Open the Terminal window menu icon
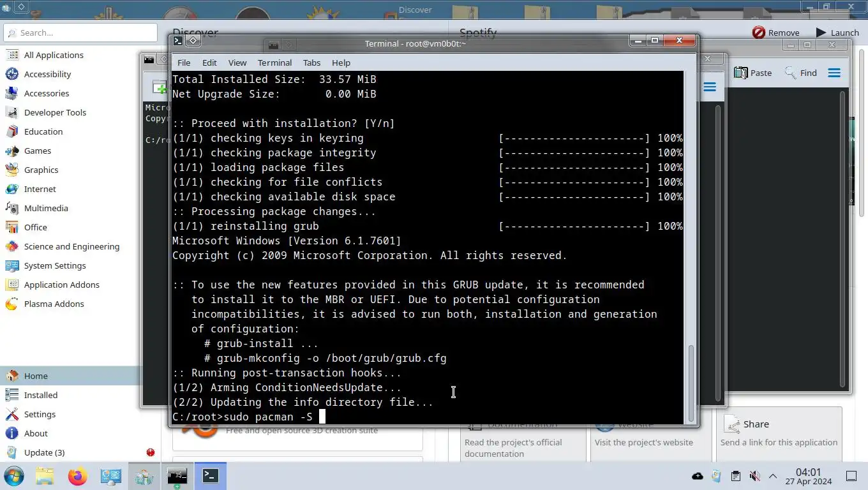This screenshot has width=868, height=490. coord(178,41)
